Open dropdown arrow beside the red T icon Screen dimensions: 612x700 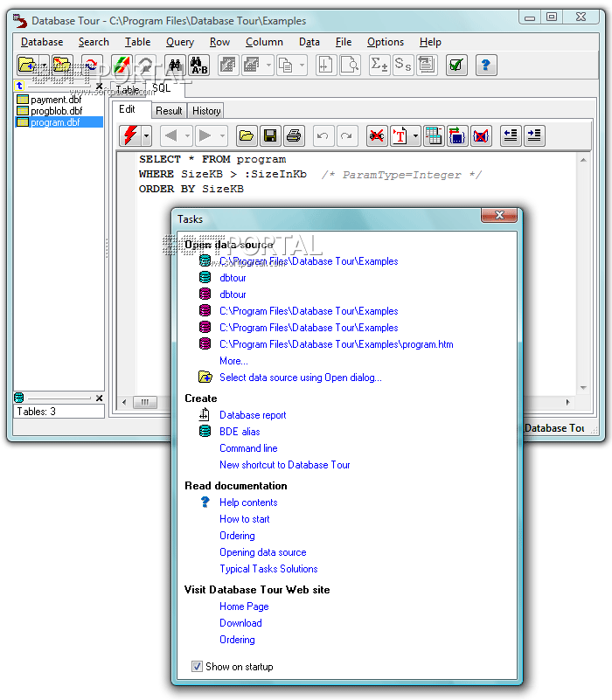point(415,135)
